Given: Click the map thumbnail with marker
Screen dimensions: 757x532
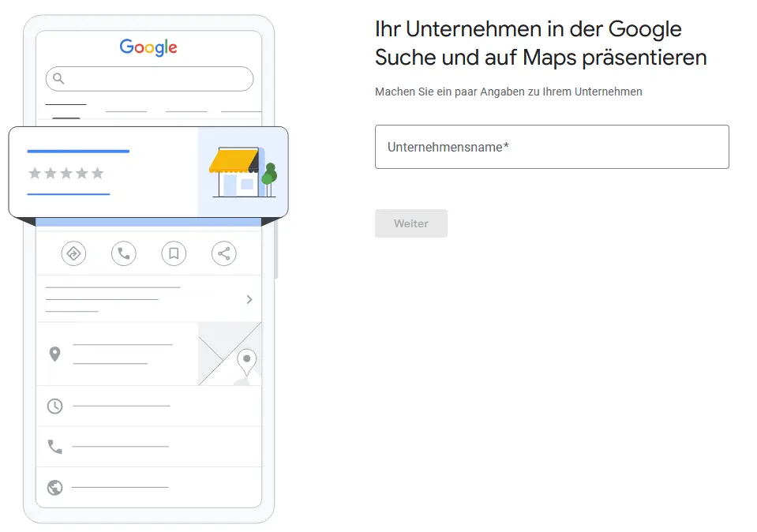Looking at the screenshot, I should click(x=230, y=354).
